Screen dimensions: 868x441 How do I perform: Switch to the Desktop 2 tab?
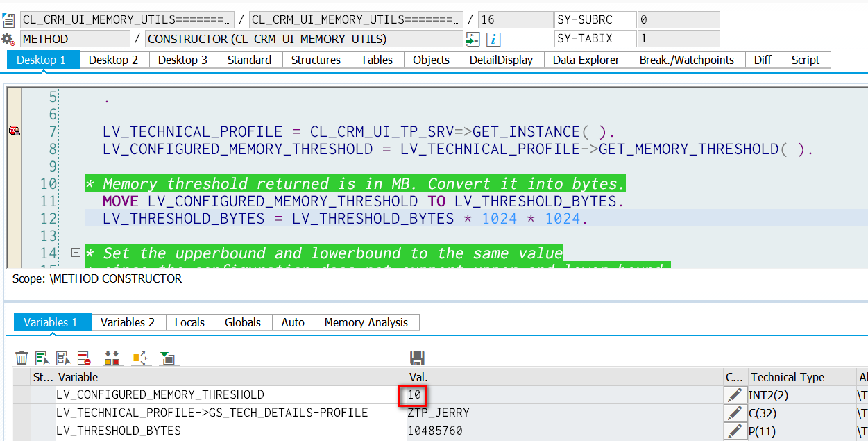point(113,60)
